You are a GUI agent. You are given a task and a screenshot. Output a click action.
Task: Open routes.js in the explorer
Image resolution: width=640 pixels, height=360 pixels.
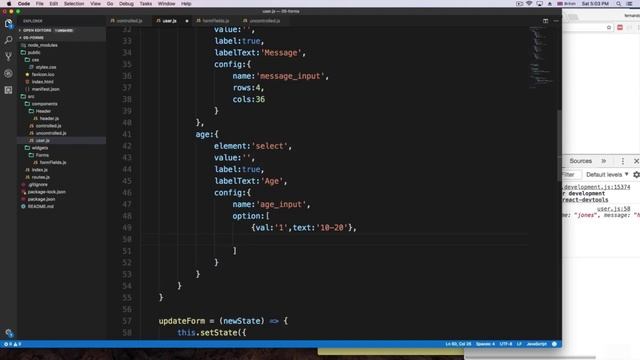(40, 178)
